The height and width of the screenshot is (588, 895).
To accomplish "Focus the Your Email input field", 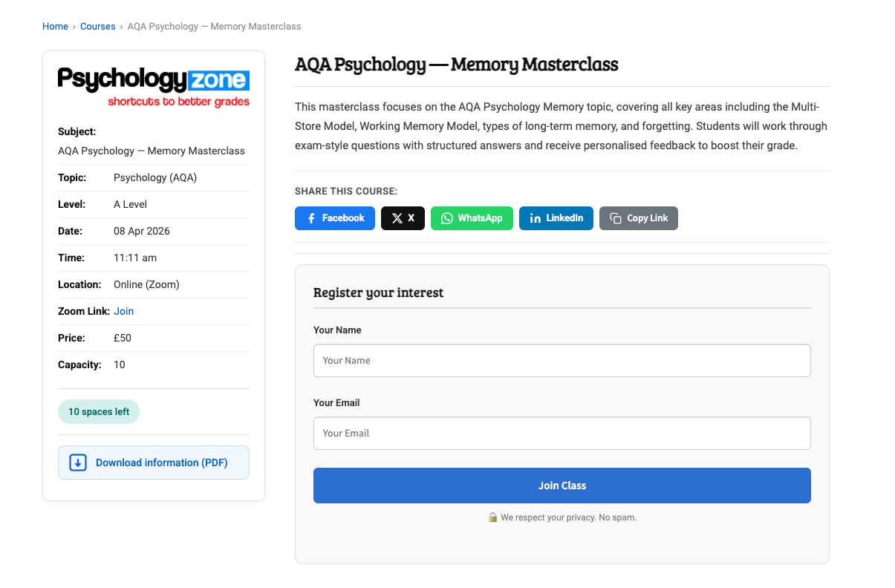I will coord(562,433).
